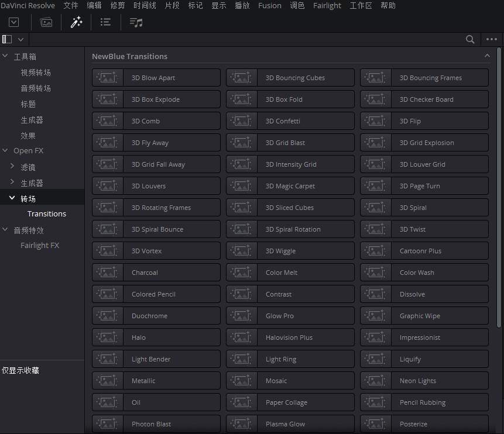Viewport: 504px width, 434px height.
Task: Click the search magnifier icon
Action: pos(470,40)
